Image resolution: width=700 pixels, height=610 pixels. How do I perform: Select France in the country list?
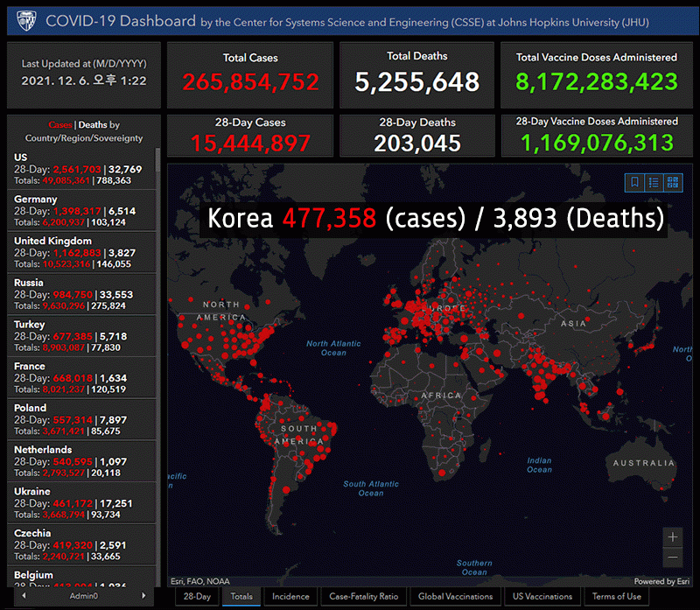[81, 377]
